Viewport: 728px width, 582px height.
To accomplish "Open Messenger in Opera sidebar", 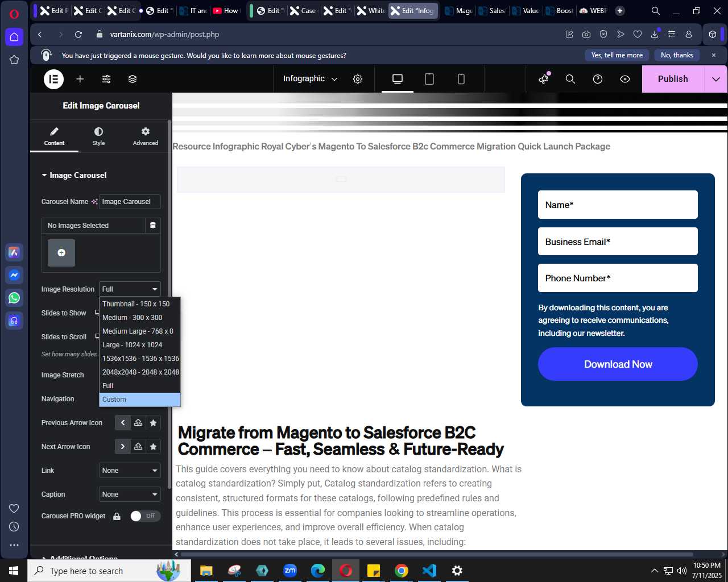I will [x=14, y=275].
